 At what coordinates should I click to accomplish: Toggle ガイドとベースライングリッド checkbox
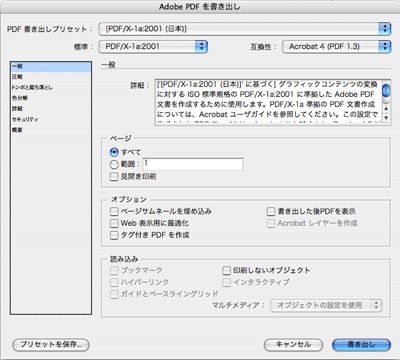(114, 294)
